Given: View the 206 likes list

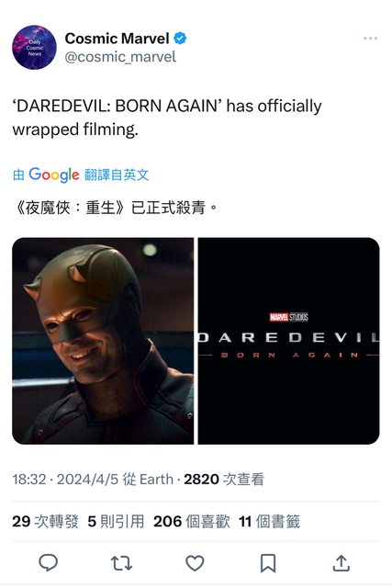Looking at the screenshot, I should 192,521.
